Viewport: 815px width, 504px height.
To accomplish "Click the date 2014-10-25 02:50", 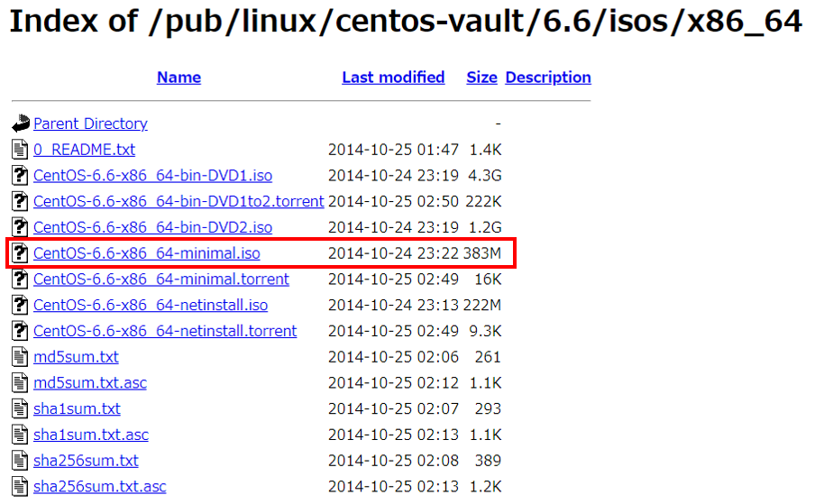I will pyautogui.click(x=393, y=202).
